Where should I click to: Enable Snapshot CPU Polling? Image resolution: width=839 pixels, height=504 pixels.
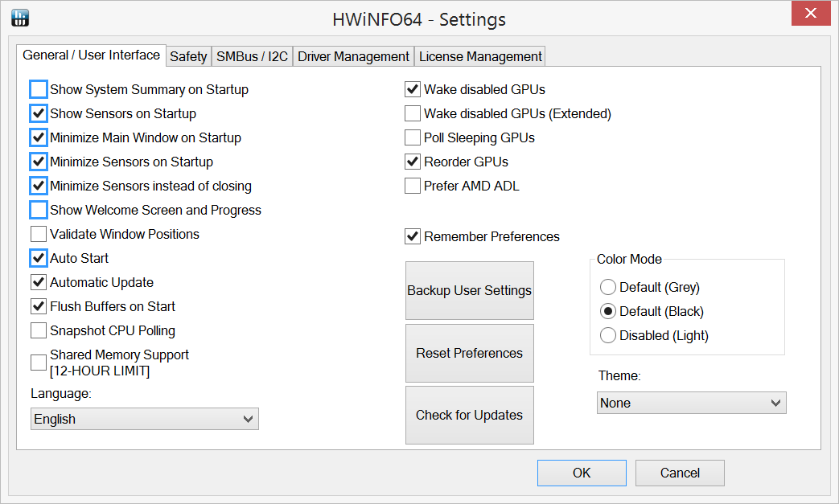coord(39,330)
